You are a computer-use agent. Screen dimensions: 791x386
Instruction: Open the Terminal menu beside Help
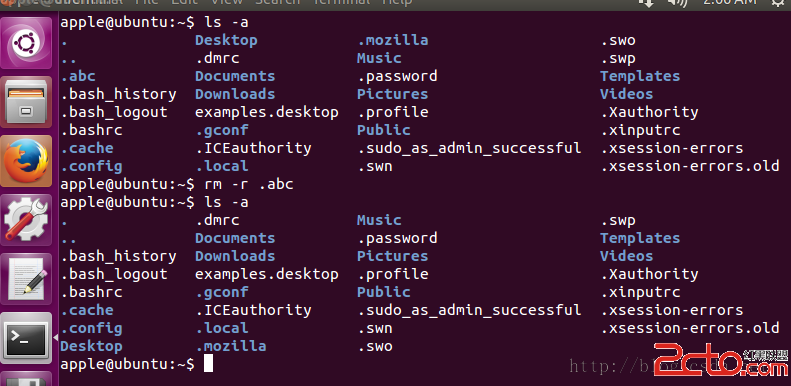point(341,3)
